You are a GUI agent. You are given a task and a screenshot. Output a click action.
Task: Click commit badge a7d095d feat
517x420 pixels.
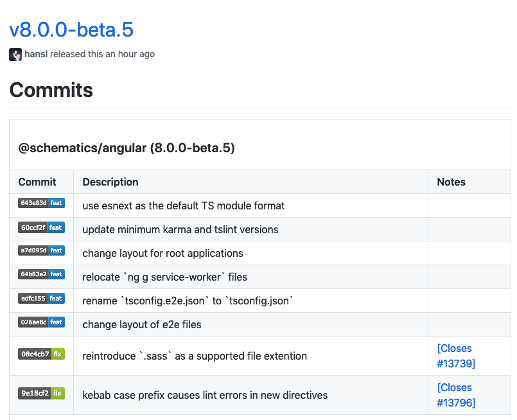(41, 250)
